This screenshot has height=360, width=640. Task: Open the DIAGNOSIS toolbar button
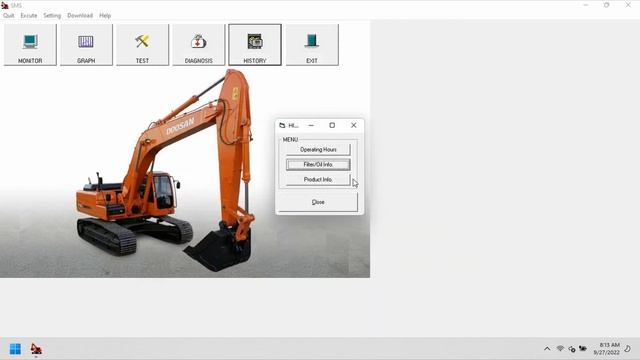pyautogui.click(x=198, y=45)
